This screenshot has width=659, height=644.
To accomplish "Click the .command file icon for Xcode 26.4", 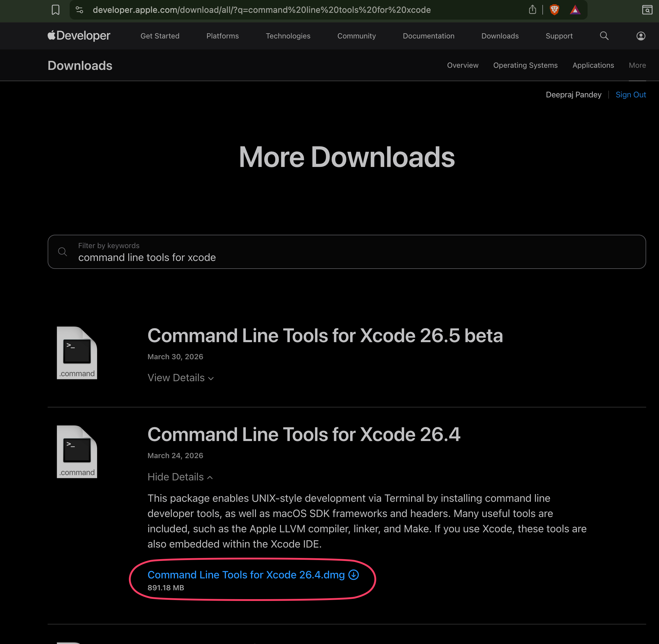I will click(x=77, y=451).
